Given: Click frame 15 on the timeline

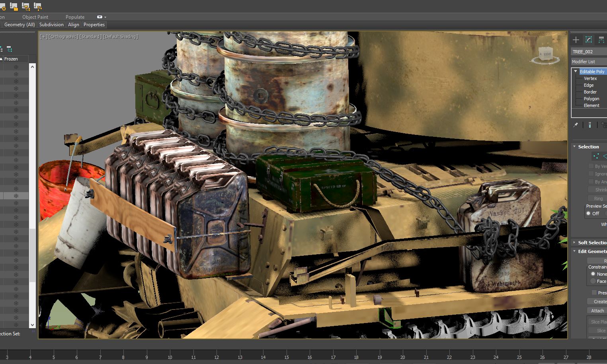Looking at the screenshot, I should 286,357.
